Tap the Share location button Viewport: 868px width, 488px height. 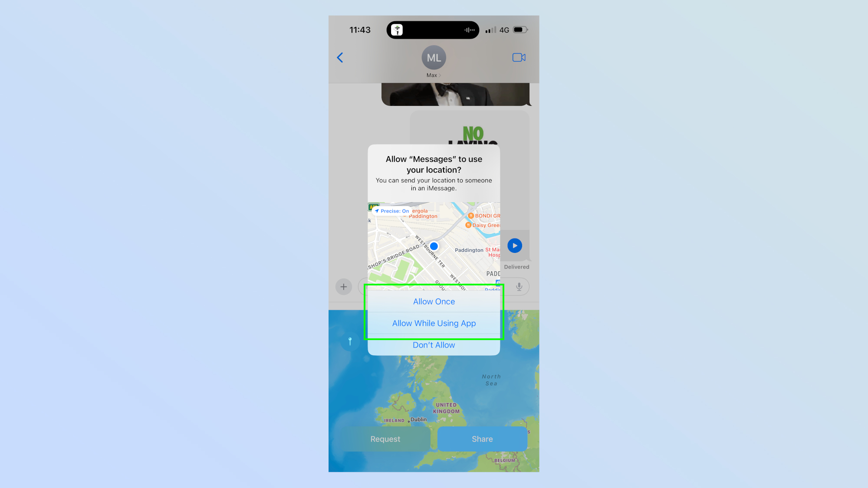(x=482, y=439)
